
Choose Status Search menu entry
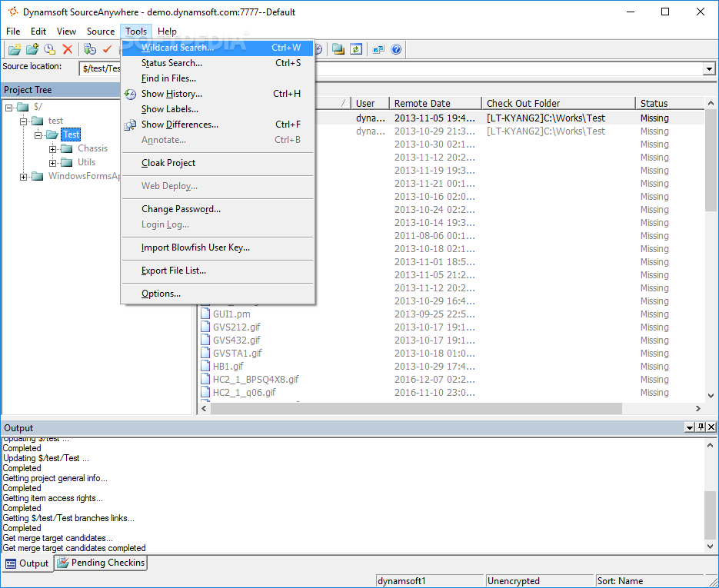tap(218, 63)
